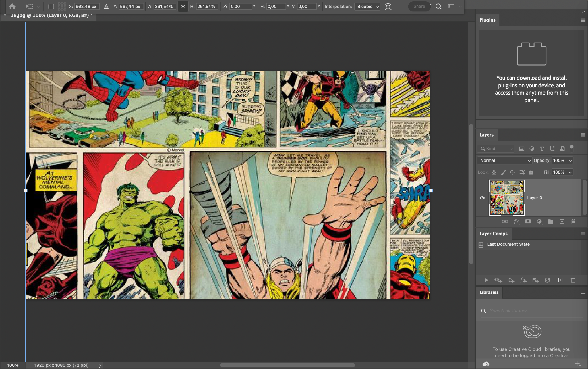Open Interpolation Bicubic dropdown
The width and height of the screenshot is (588, 369).
(x=367, y=6)
